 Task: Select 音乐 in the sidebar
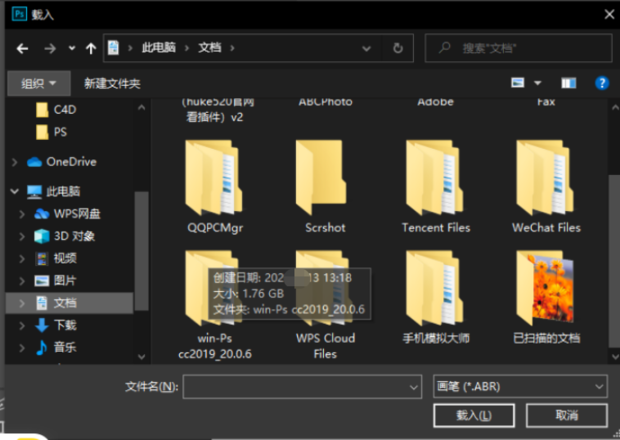pos(56,347)
